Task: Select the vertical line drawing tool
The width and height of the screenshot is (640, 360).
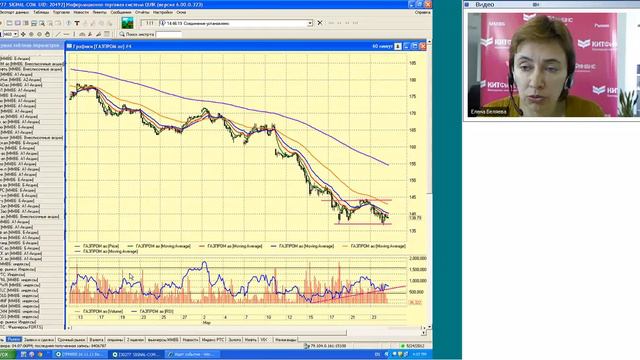Action: pyautogui.click(x=74, y=34)
